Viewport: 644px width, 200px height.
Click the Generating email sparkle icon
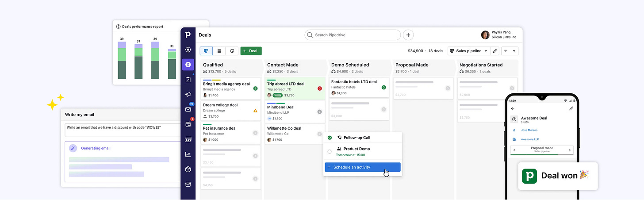[x=73, y=148]
